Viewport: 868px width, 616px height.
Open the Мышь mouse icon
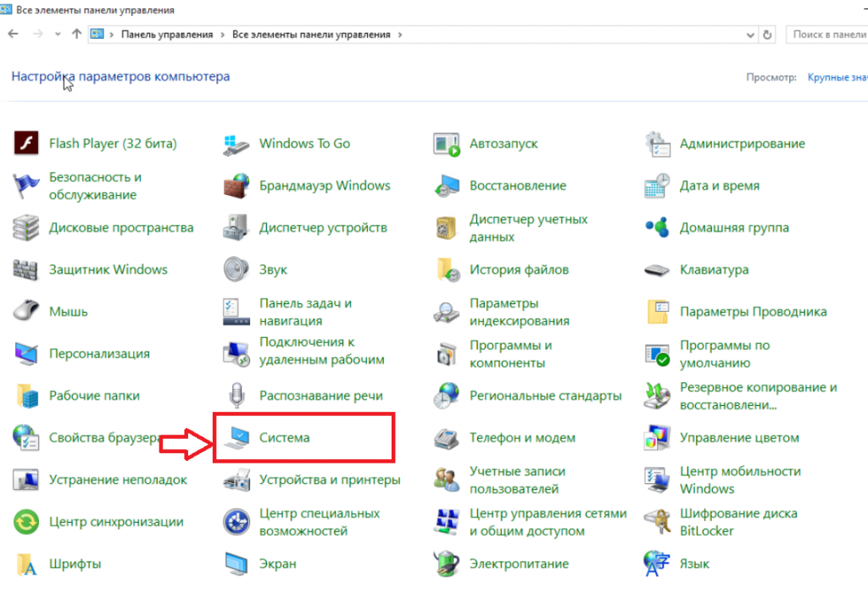26,311
